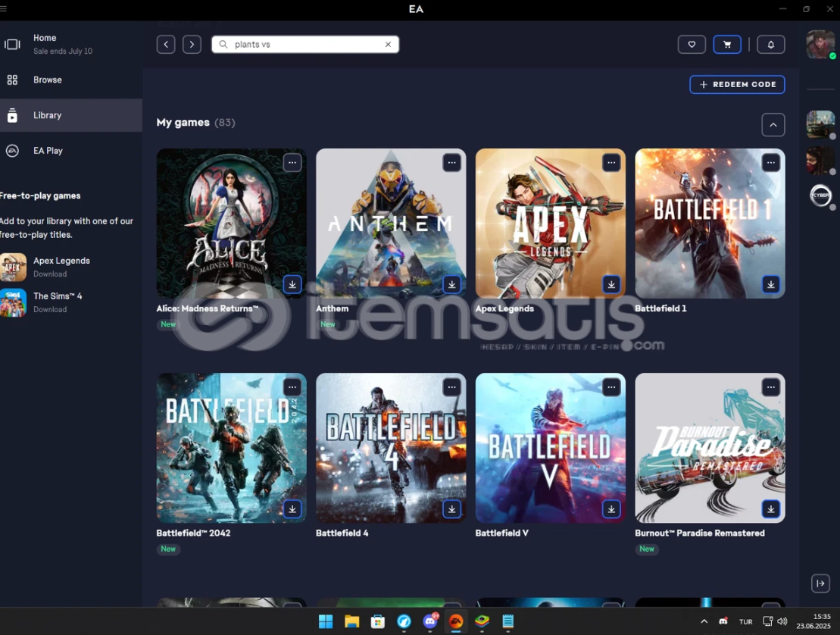The image size is (840, 635).
Task: Open options menu for Burnout Paradise Remastered
Action: 771,387
